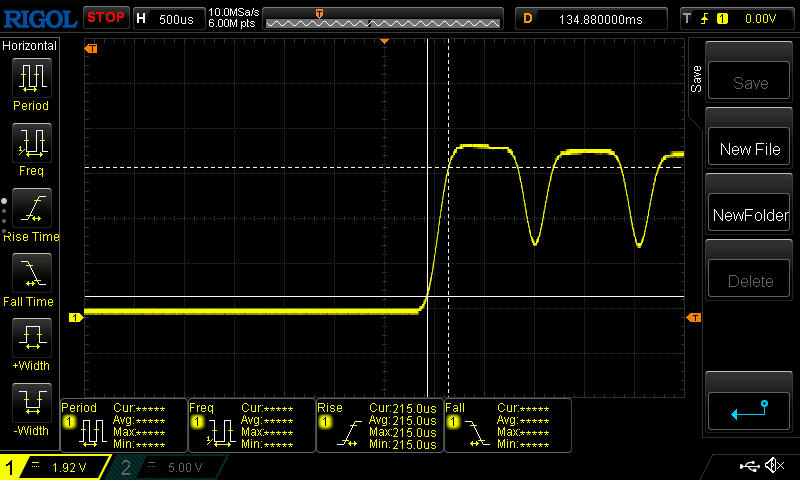Image resolution: width=800 pixels, height=480 pixels.
Task: Select the Freq measurement icon
Action: click(32, 142)
